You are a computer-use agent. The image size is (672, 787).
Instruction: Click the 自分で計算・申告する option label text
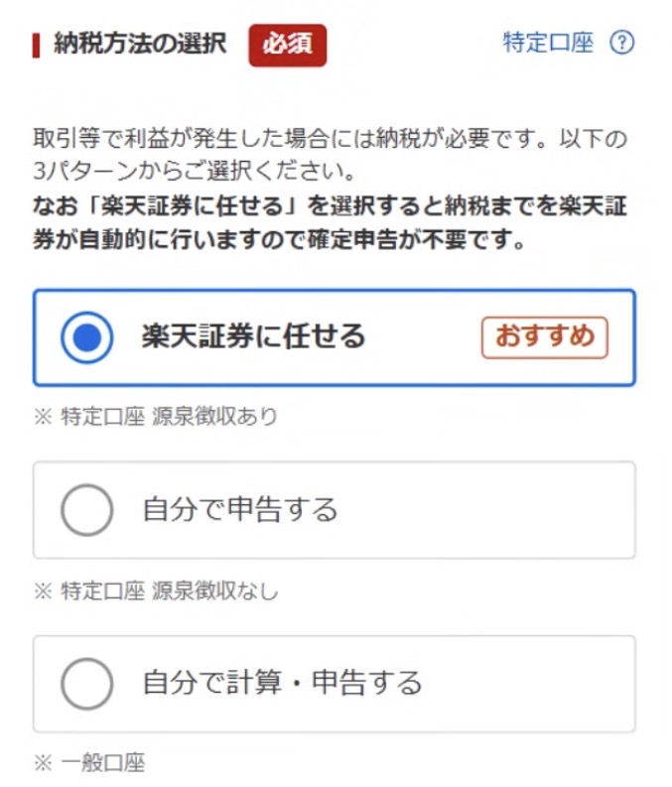[283, 684]
